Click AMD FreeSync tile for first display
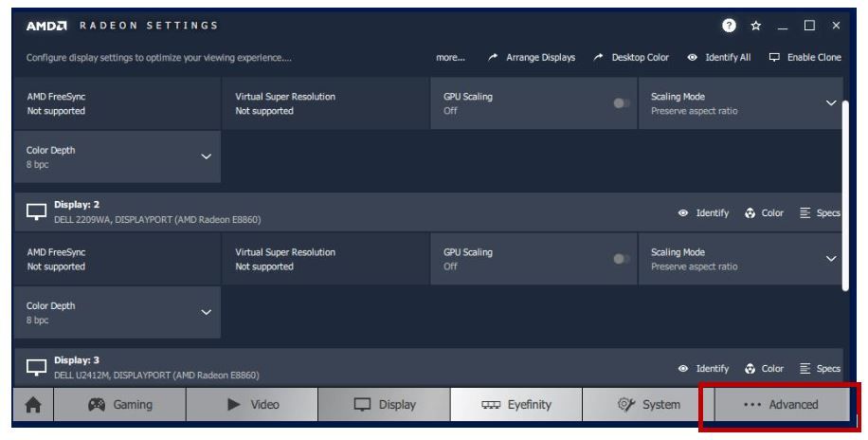 (118, 103)
